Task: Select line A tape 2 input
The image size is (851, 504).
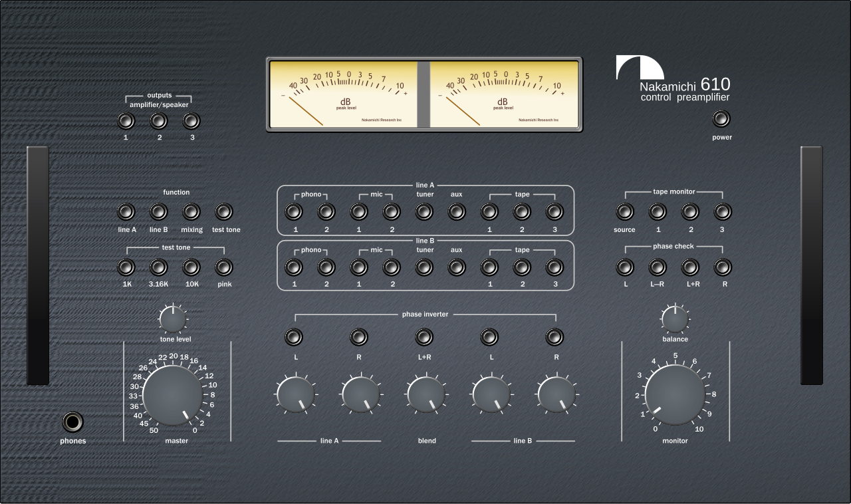Action: (522, 212)
